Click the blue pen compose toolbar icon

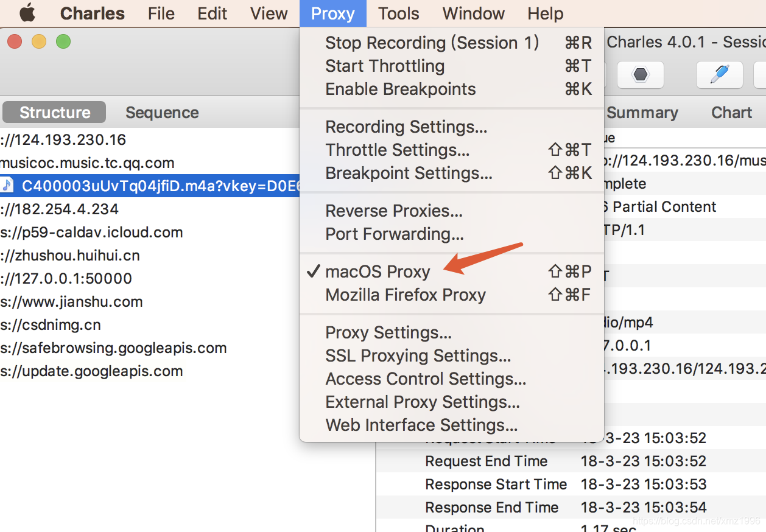(720, 75)
